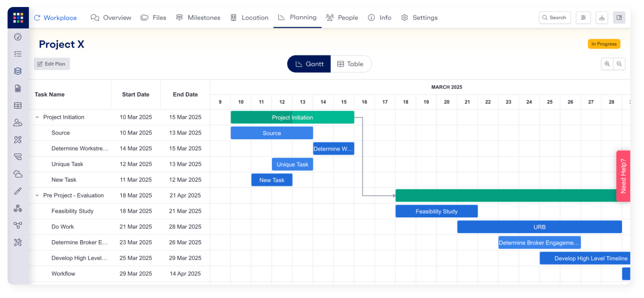The width and height of the screenshot is (644, 298).
Task: Click the 14 Apr 2025 end date
Action: click(x=185, y=273)
